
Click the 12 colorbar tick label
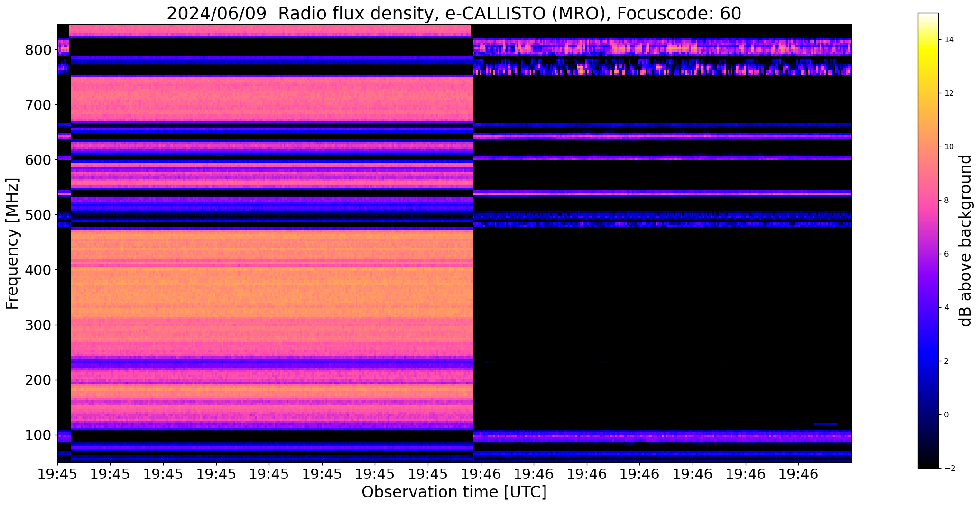pos(949,93)
